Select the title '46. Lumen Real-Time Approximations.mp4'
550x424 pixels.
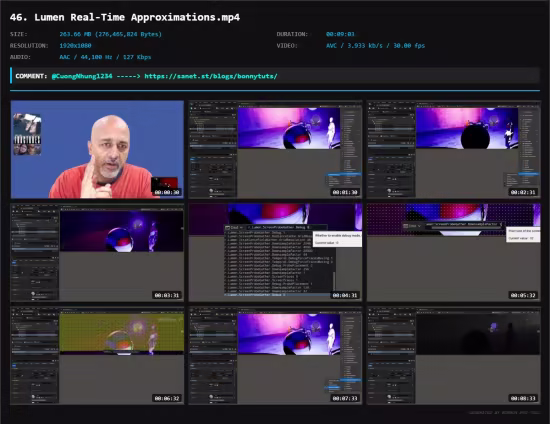click(125, 17)
